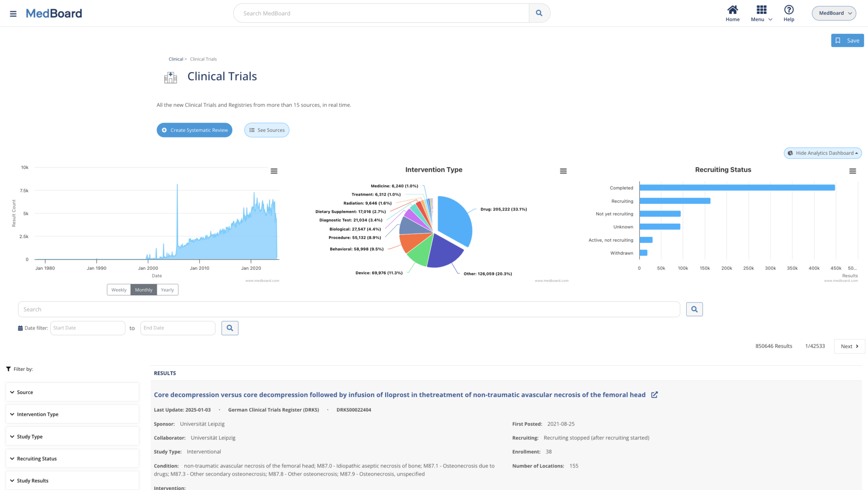
Task: Open the MedBoard account dropdown
Action: tap(833, 13)
